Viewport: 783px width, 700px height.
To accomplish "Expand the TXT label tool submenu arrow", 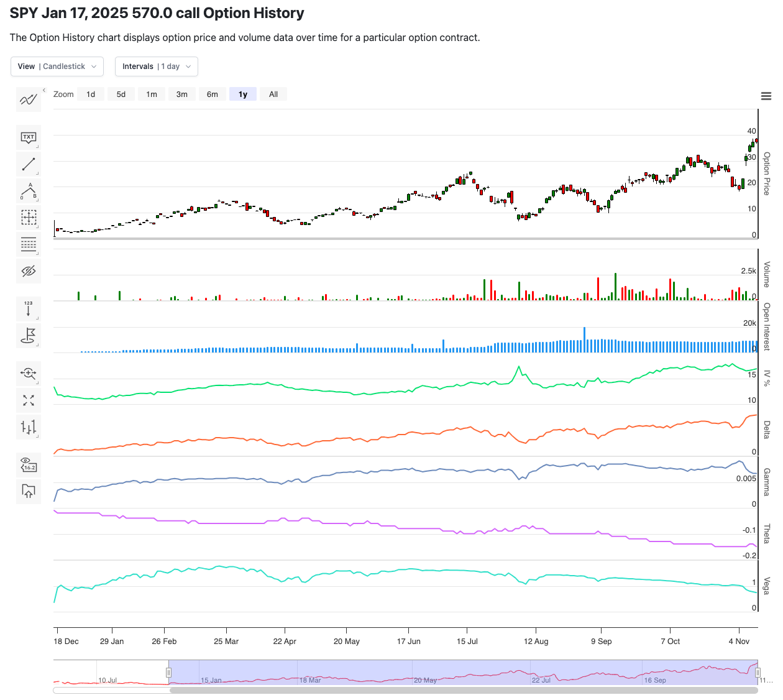I will point(37,147).
